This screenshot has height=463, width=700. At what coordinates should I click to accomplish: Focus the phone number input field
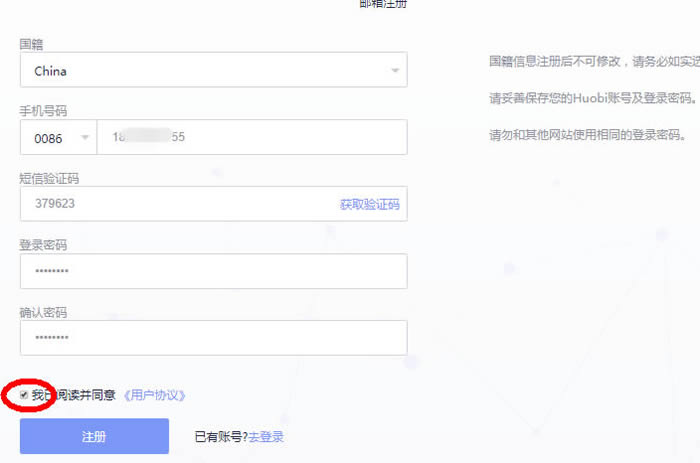point(250,138)
